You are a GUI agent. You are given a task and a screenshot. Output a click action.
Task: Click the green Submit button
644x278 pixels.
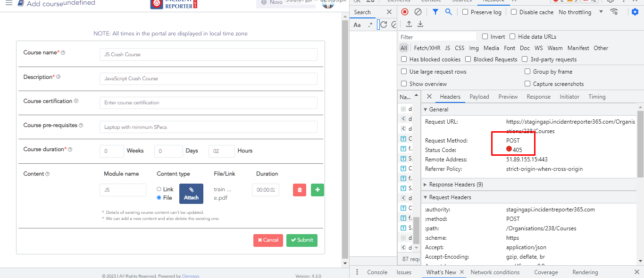click(x=302, y=240)
